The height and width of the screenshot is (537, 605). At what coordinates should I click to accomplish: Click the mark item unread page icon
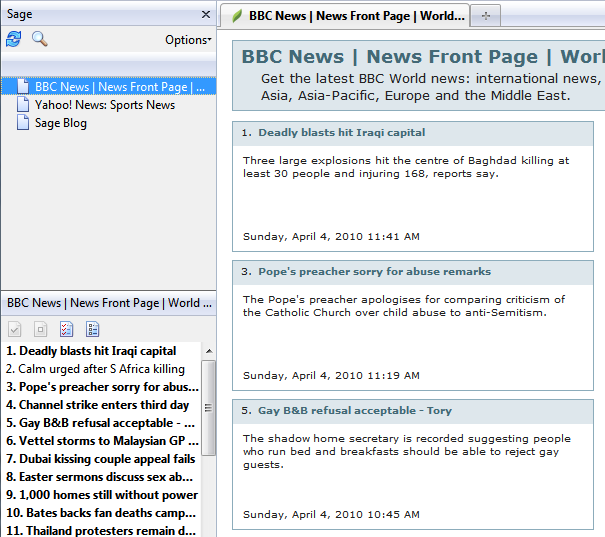tap(41, 329)
